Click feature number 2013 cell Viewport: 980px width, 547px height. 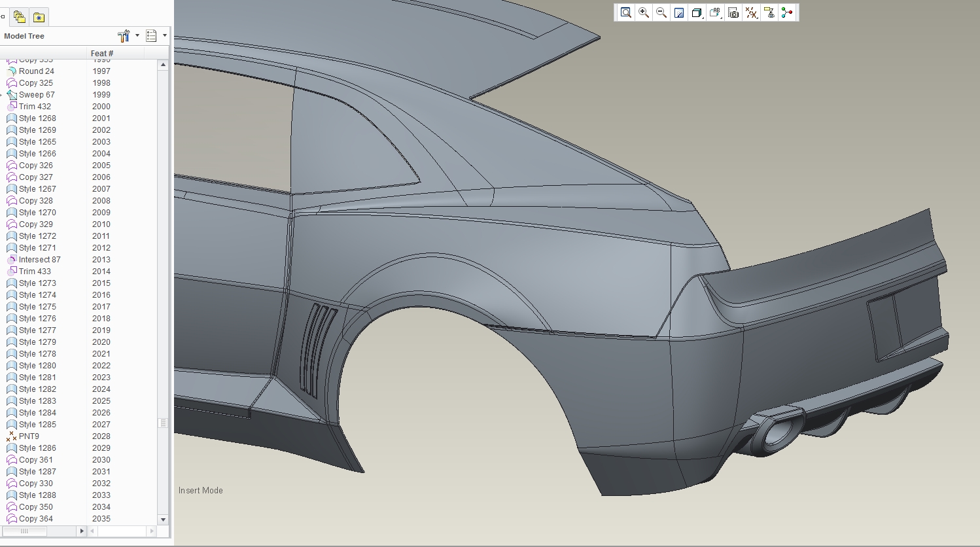(101, 260)
